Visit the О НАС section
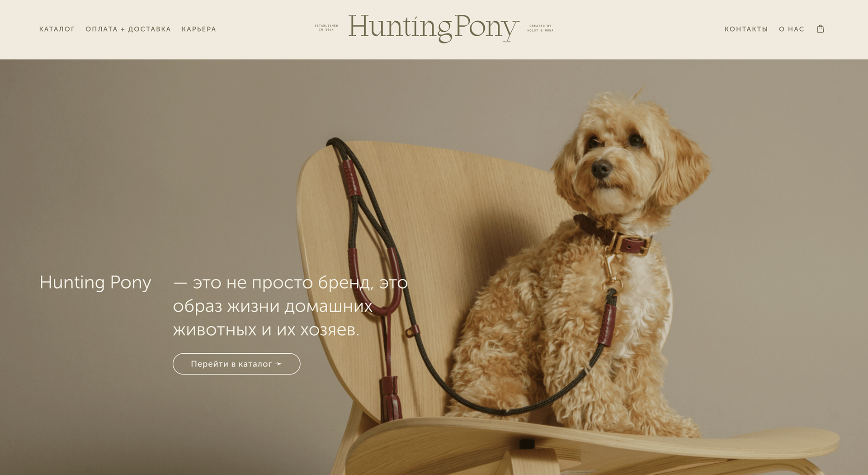This screenshot has width=868, height=475. [x=792, y=29]
